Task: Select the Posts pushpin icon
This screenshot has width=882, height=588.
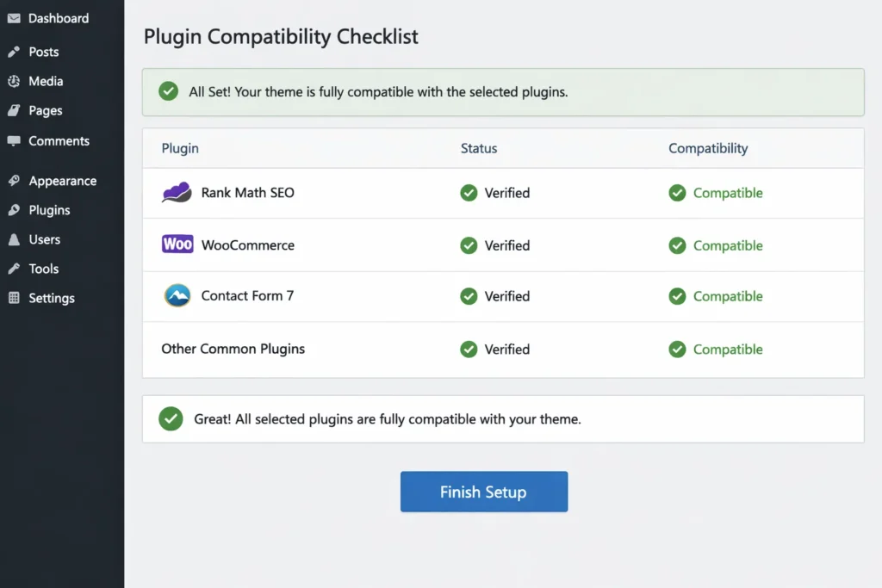Action: pos(13,52)
